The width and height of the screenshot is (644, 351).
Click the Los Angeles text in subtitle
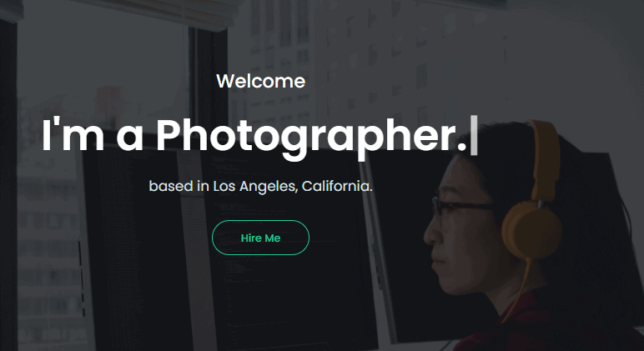pos(254,187)
